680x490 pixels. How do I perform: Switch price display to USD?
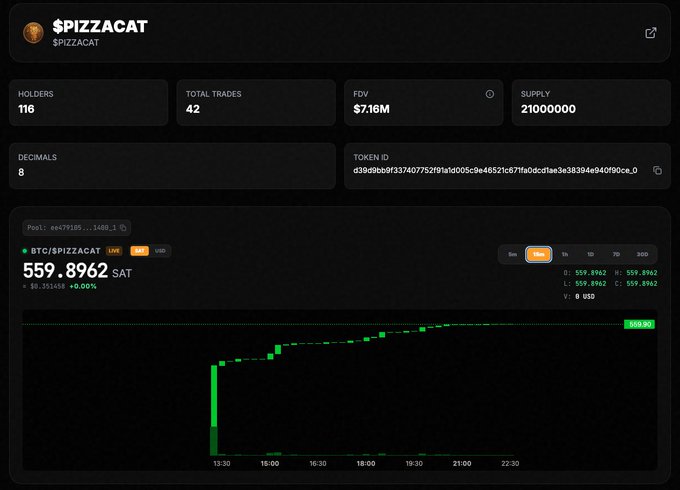160,251
